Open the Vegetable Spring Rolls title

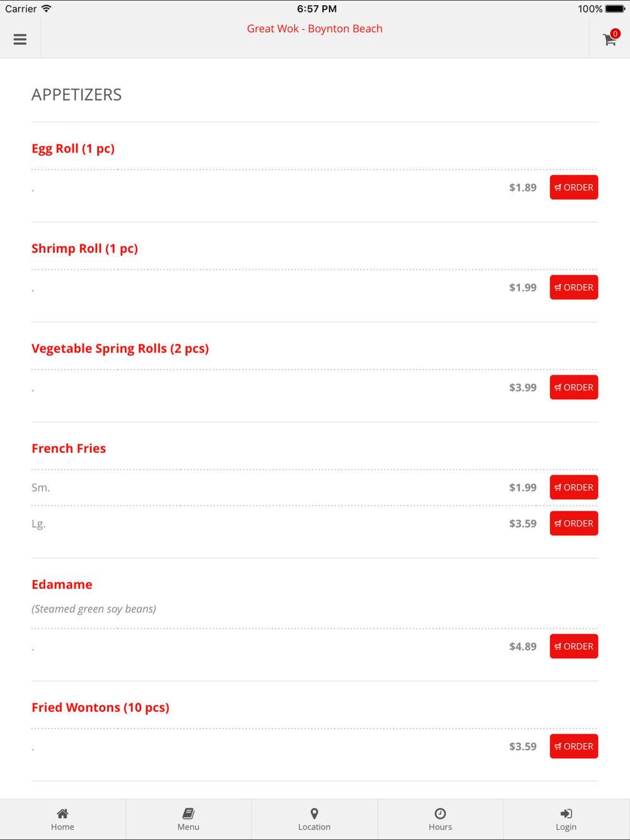point(120,349)
